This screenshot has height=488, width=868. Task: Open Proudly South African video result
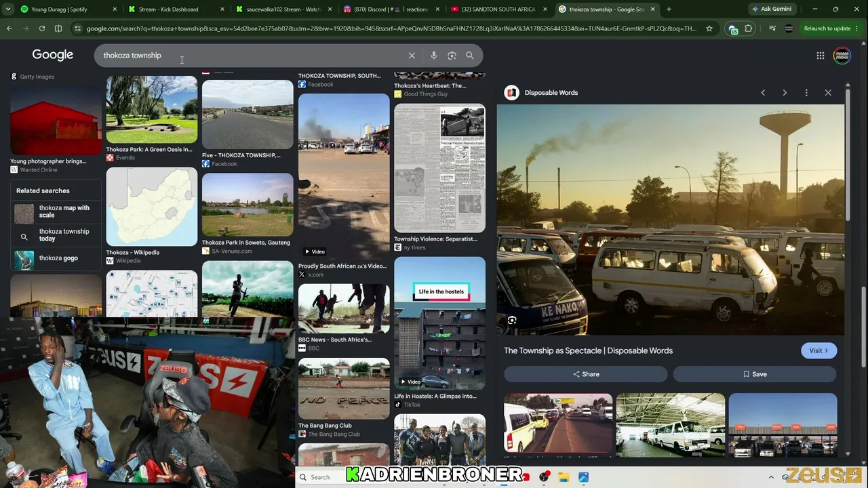(x=344, y=176)
